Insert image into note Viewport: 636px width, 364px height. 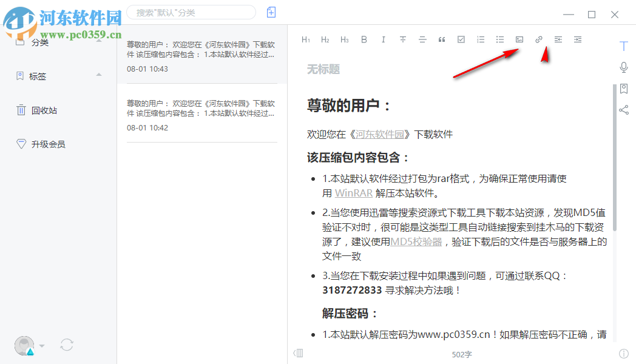[519, 39]
